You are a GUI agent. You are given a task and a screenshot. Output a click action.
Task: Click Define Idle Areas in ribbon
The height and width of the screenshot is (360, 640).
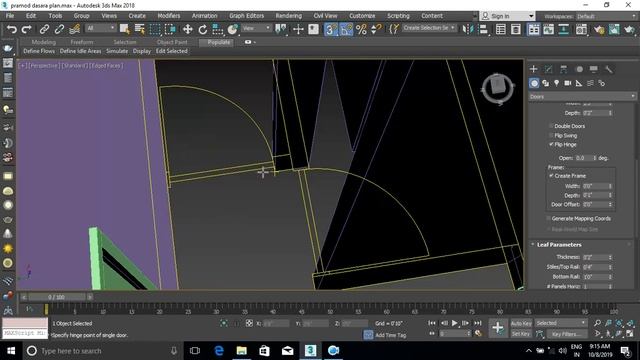point(80,51)
